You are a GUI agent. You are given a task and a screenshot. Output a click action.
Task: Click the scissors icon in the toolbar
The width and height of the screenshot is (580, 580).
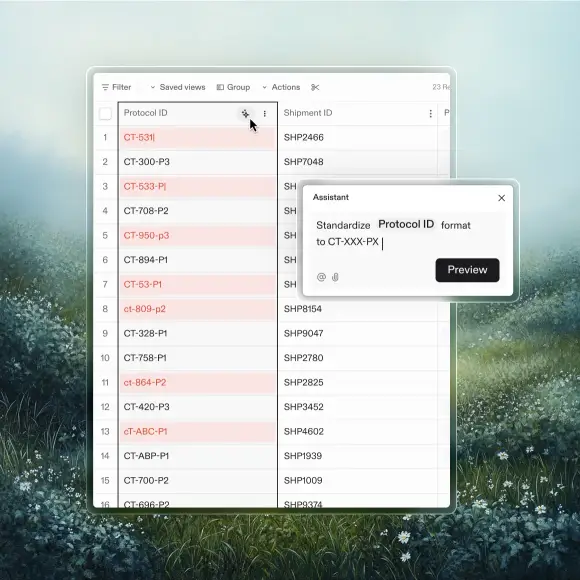[315, 87]
